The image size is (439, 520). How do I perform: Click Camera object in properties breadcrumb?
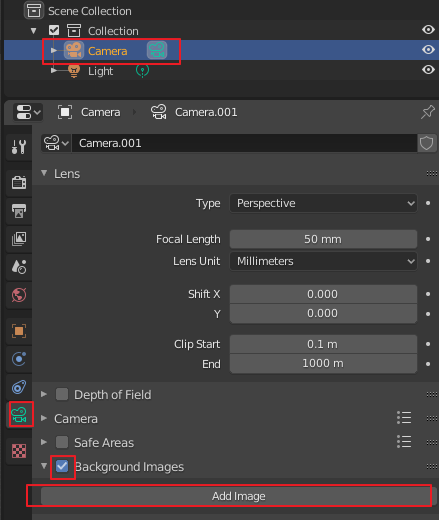[x=101, y=112]
